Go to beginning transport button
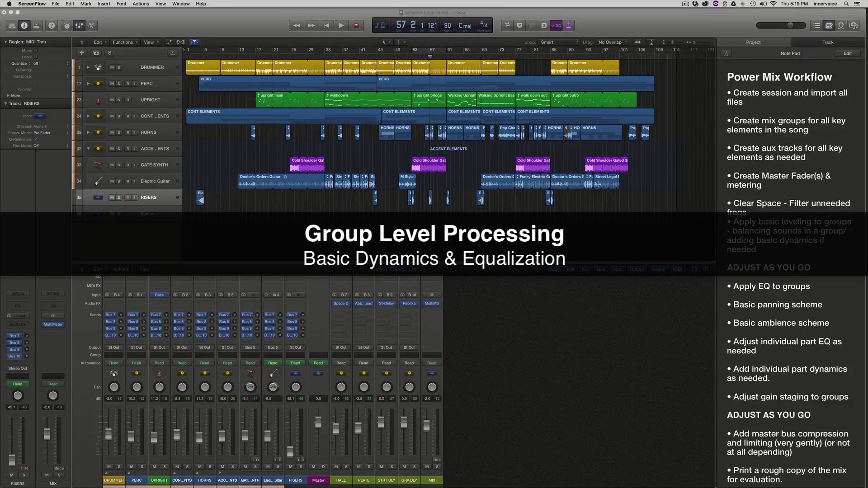Viewport: 868px width, 488px height. [326, 26]
